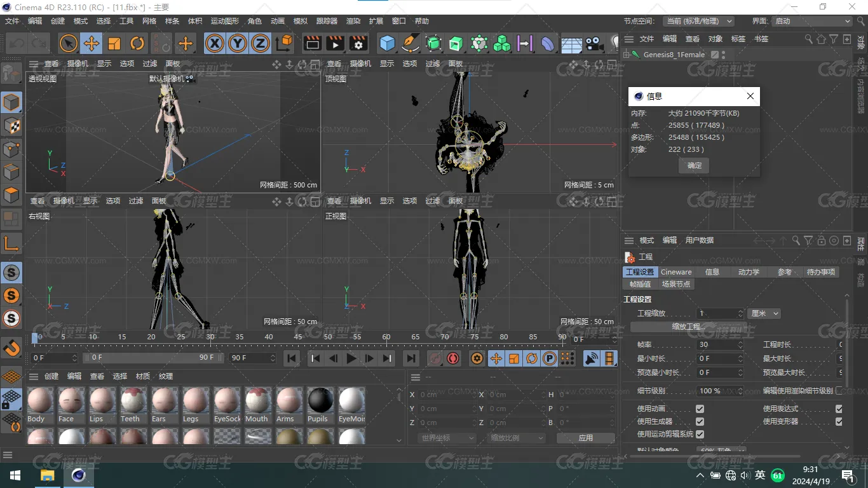Select the Teeth material swatch
Viewport: 868px width, 488px height.
click(x=134, y=405)
